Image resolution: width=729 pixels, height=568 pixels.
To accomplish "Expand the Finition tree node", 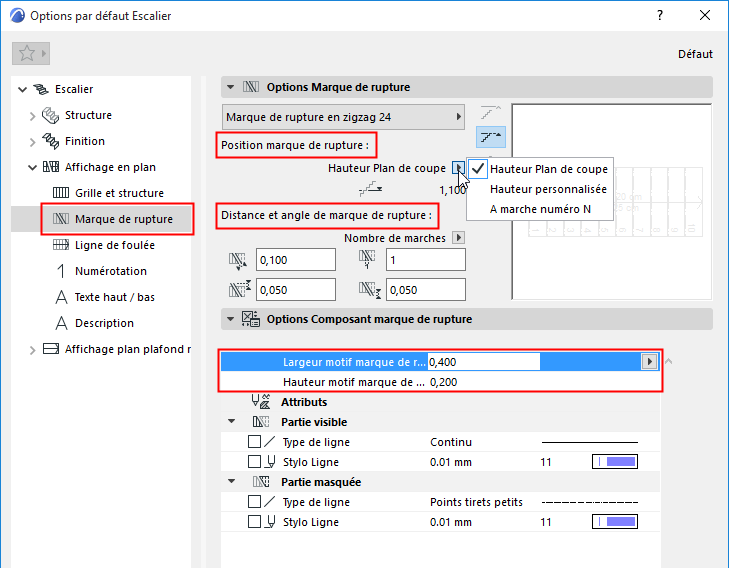I will pos(33,142).
